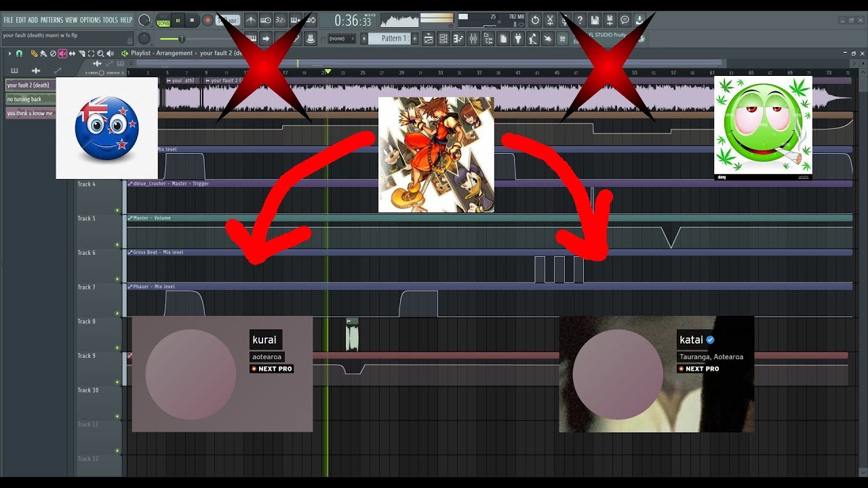The width and height of the screenshot is (868, 488).
Task: Click Phaser - Mix level automation clip
Action: tap(488, 287)
